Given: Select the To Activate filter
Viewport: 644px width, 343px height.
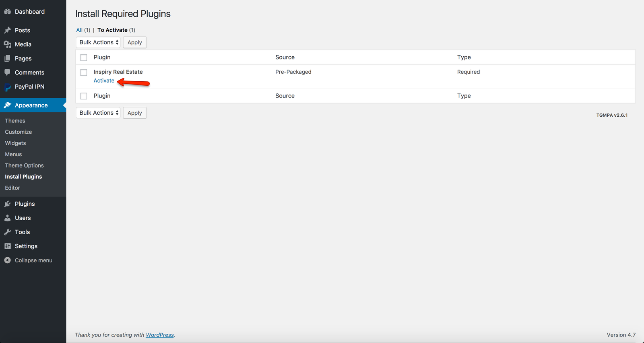Looking at the screenshot, I should coord(112,30).
